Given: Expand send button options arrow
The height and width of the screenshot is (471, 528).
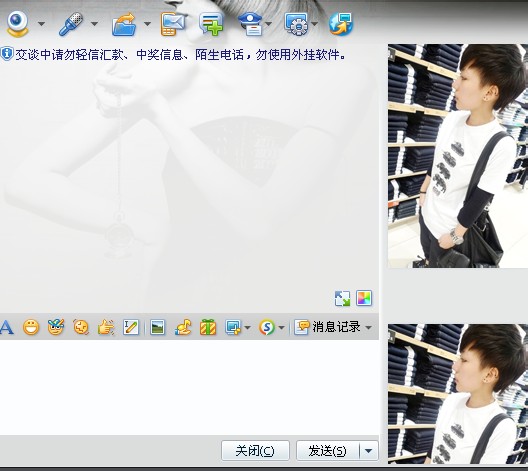Looking at the screenshot, I should 369,451.
